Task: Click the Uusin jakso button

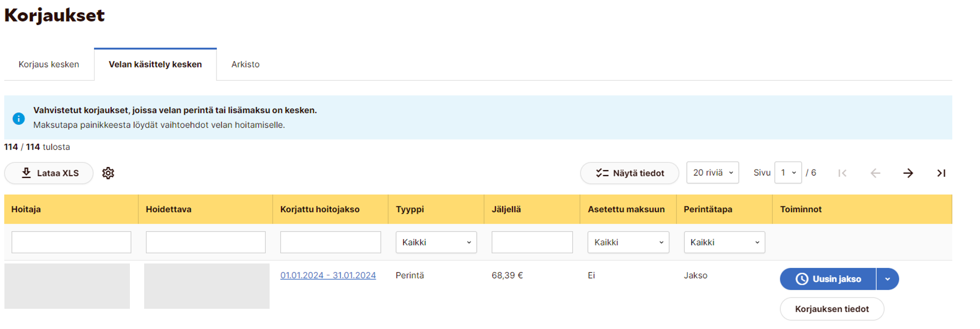Action: point(828,279)
